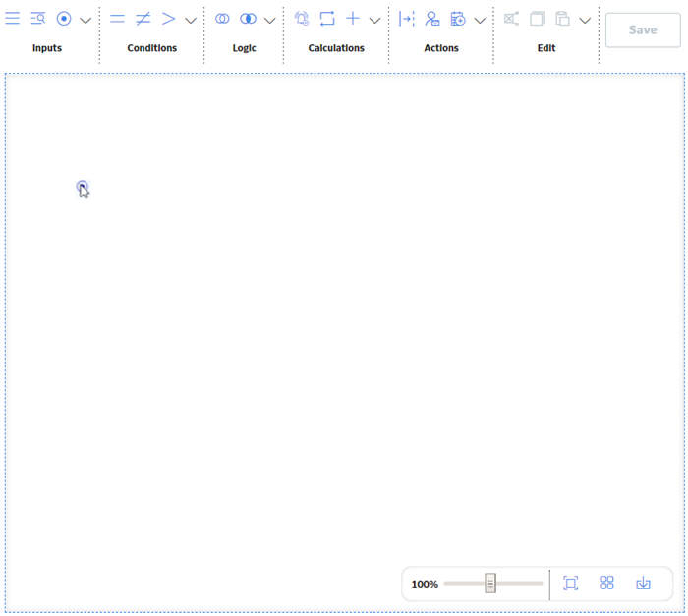Screen dimensions: 688x616
Task: Click the Conditions group label
Action: [x=151, y=48]
